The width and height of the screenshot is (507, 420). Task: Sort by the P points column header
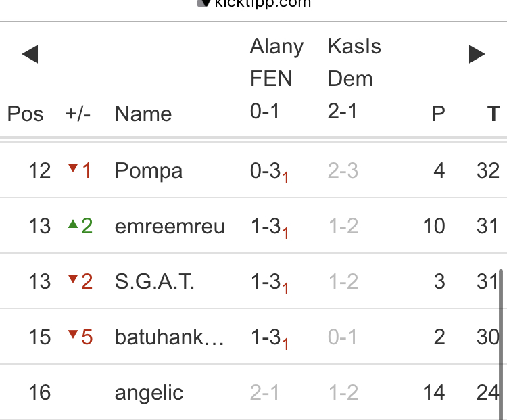(x=439, y=114)
